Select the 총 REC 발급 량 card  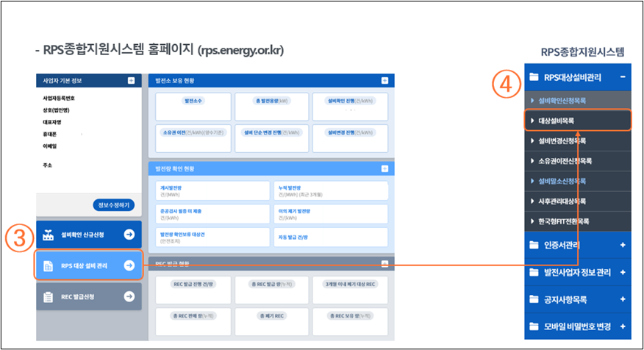coord(271,290)
